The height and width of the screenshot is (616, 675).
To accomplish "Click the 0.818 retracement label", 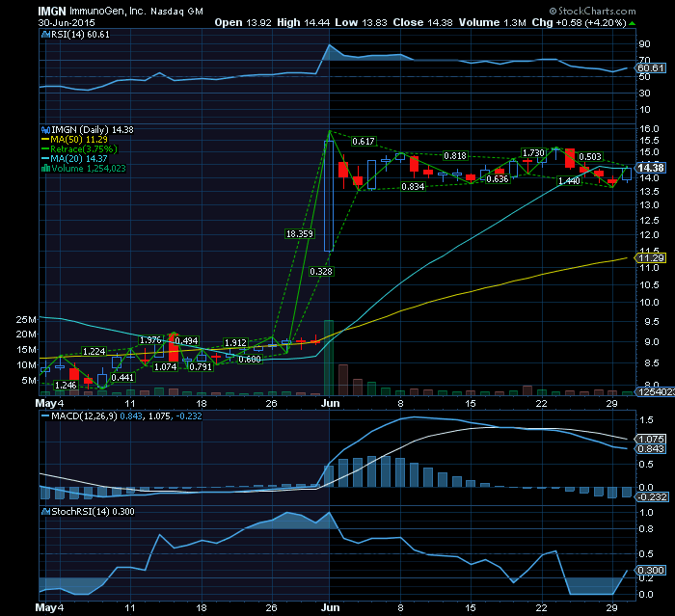I will tap(455, 156).
